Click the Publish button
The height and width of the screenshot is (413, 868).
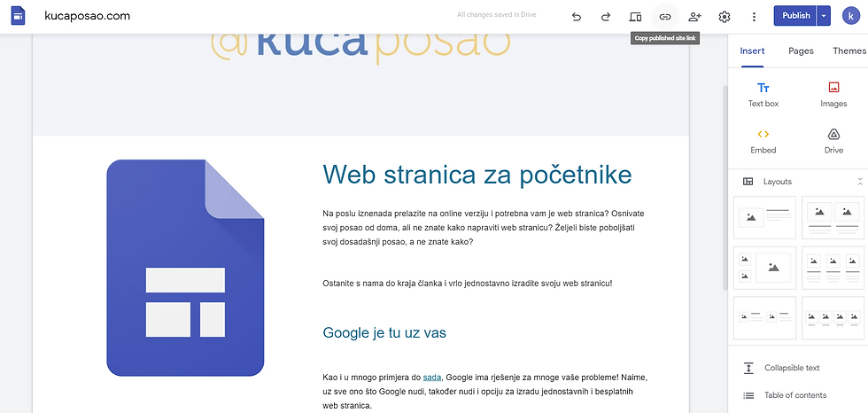pos(795,15)
